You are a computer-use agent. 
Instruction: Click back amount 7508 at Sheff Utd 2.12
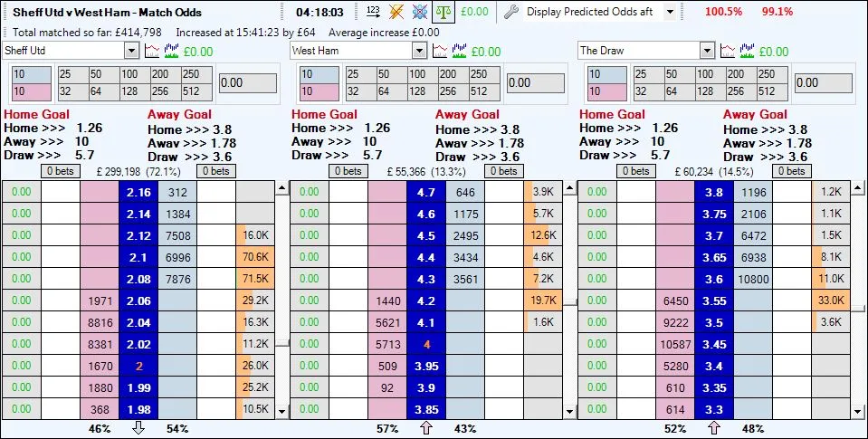coord(177,236)
